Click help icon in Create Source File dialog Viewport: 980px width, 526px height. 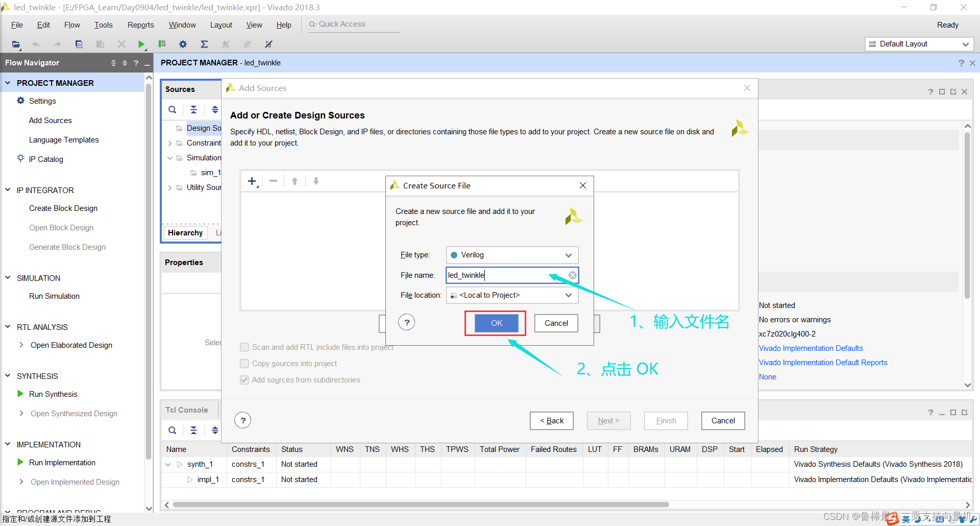(x=407, y=322)
